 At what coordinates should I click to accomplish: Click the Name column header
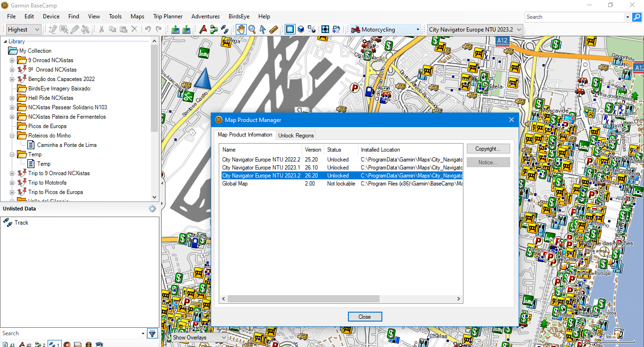coord(261,150)
